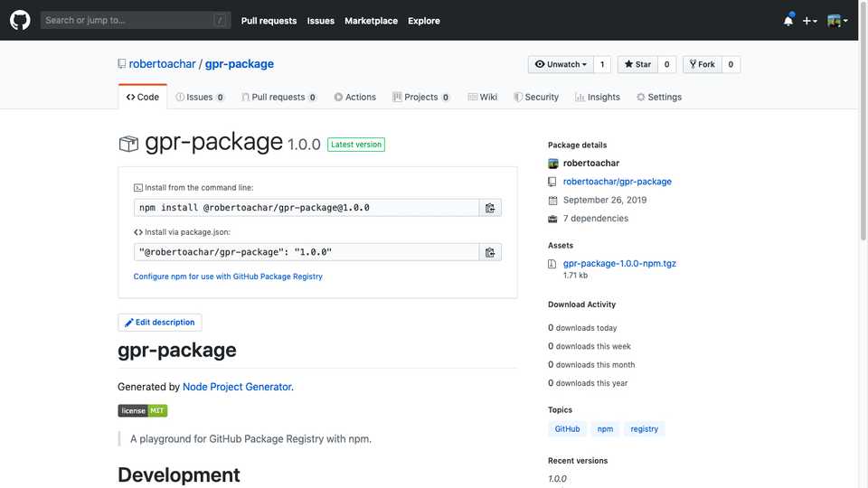This screenshot has height=488, width=868.
Task: Click the September 26, 2019 date
Action: tap(605, 201)
